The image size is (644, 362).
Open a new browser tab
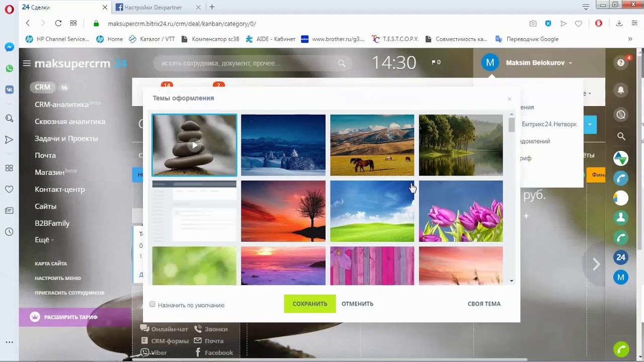[212, 7]
